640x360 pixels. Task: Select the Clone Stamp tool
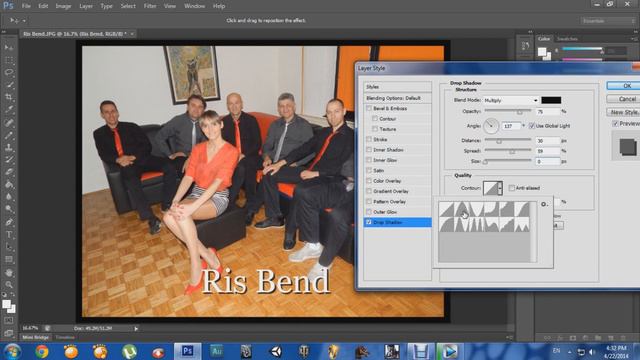click(x=9, y=147)
